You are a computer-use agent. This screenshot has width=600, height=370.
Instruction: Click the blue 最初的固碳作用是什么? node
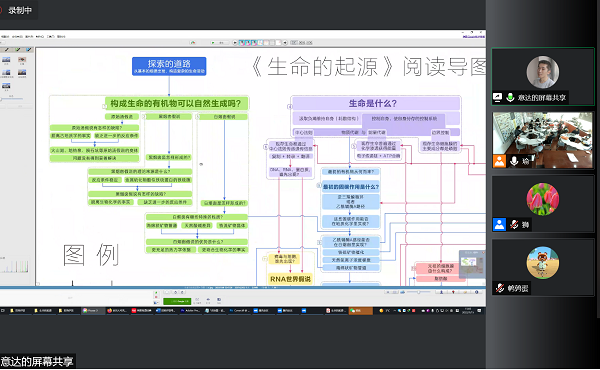coord(351,187)
